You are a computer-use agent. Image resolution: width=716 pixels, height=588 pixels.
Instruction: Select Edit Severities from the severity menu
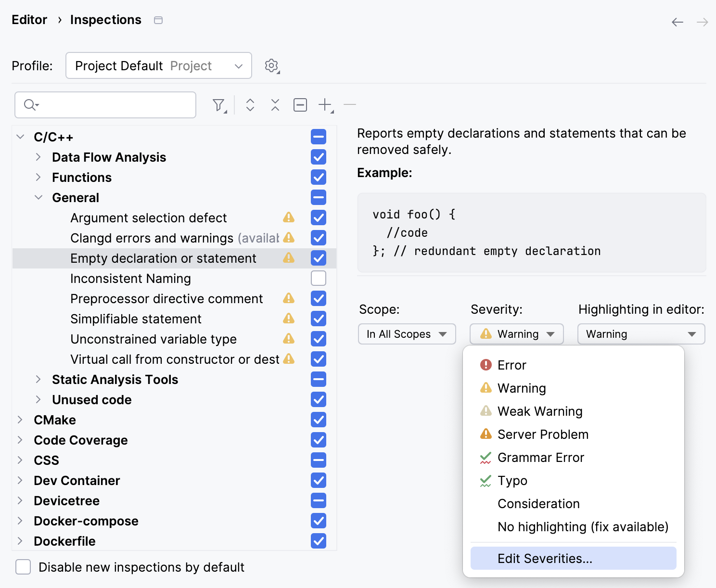pyautogui.click(x=544, y=558)
